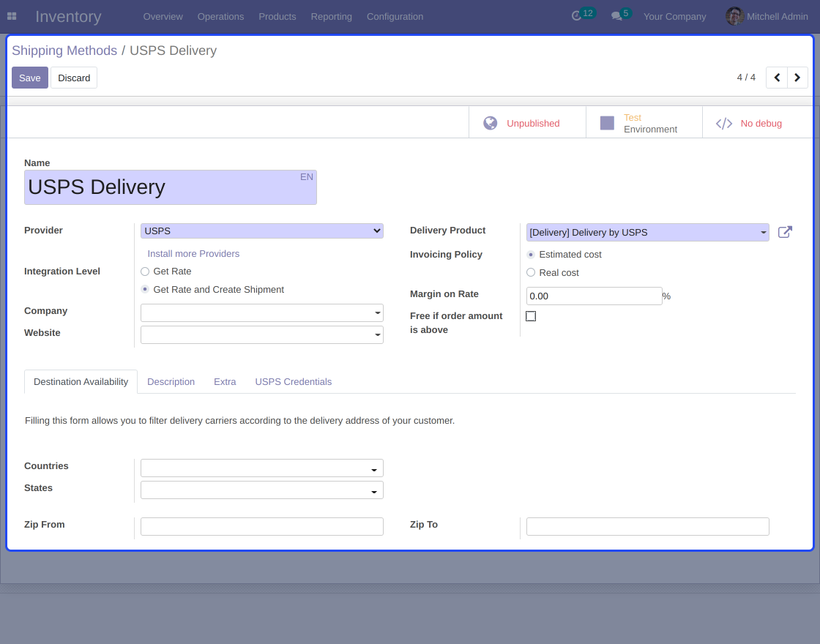This screenshot has width=820, height=644.
Task: Open the Operations menu
Action: (220, 16)
